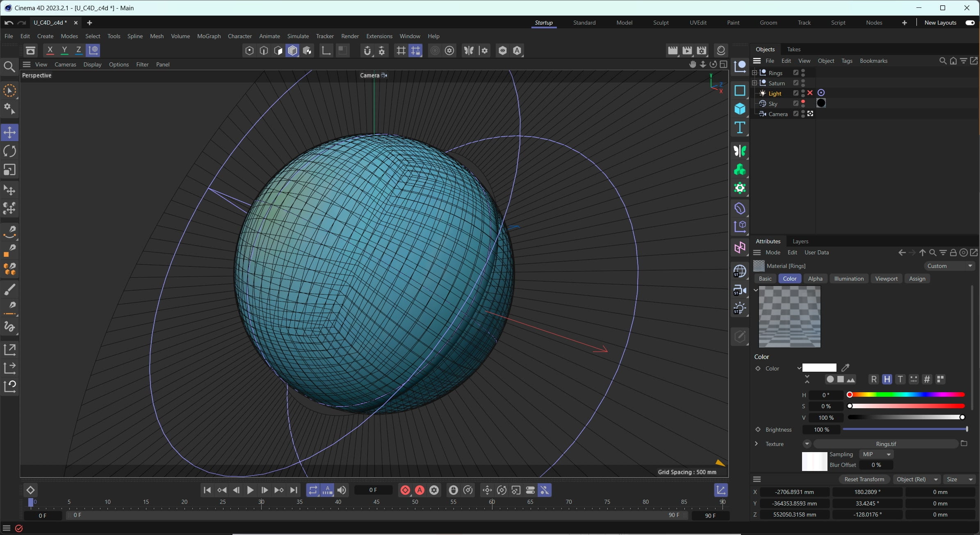
Task: Toggle Sky object visibility dots
Action: click(803, 103)
